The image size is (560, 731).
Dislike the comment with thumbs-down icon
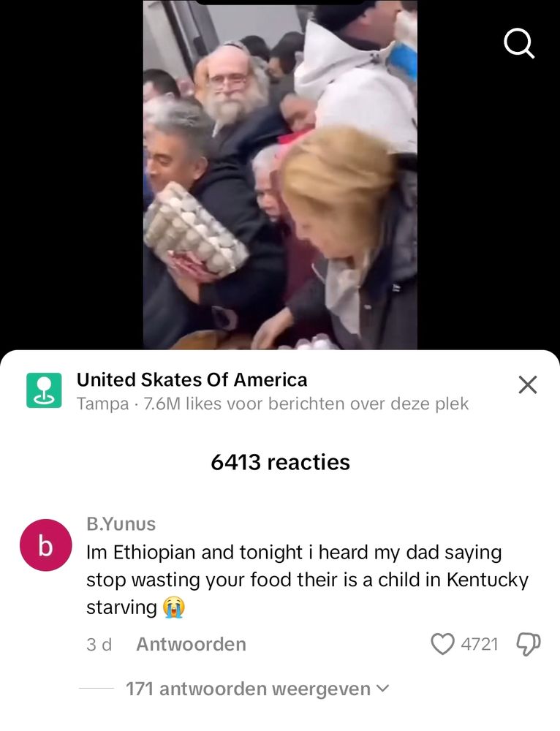pos(529,644)
